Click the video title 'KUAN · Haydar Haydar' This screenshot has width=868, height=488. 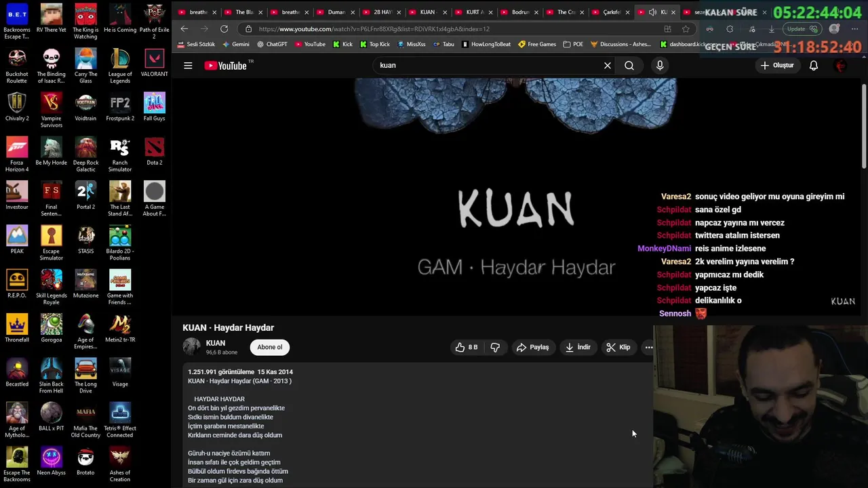[228, 328]
